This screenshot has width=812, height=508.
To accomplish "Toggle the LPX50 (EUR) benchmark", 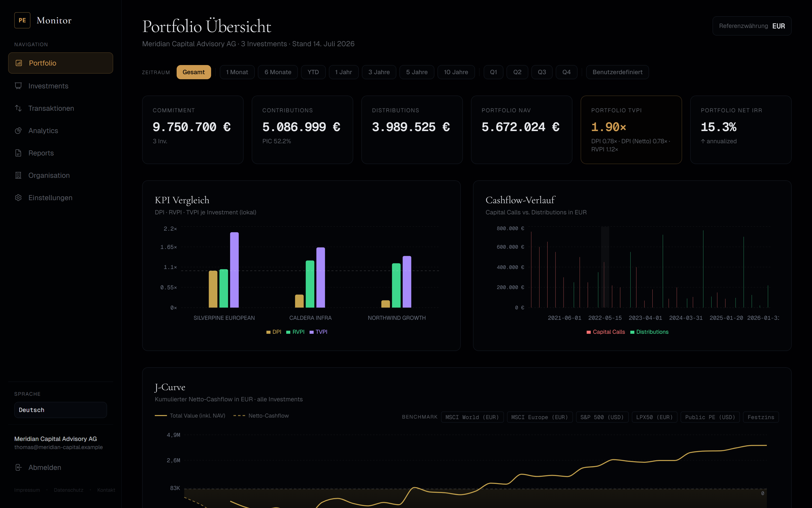I will (x=654, y=417).
